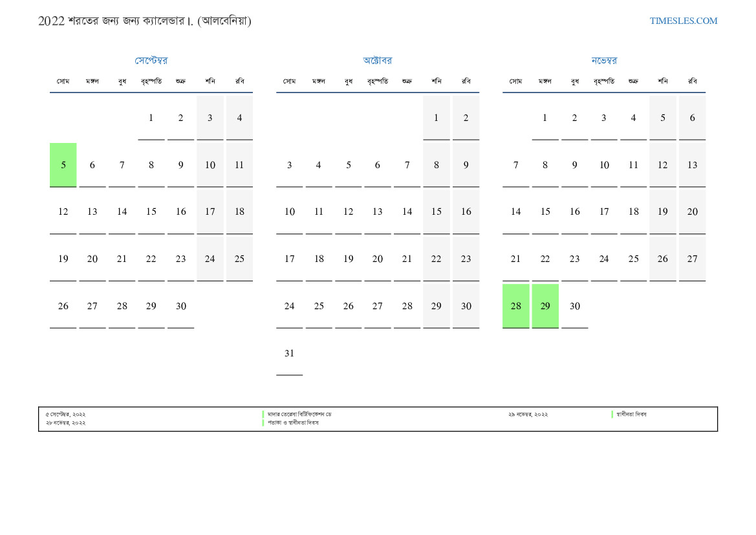The image size is (756, 535).
Task: Click the 2022 calendar page title
Action: [144, 21]
